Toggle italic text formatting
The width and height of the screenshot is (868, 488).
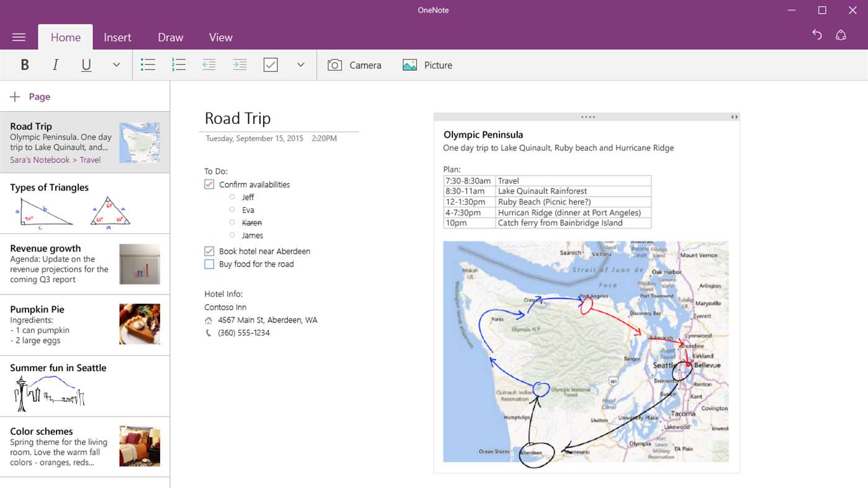click(55, 65)
